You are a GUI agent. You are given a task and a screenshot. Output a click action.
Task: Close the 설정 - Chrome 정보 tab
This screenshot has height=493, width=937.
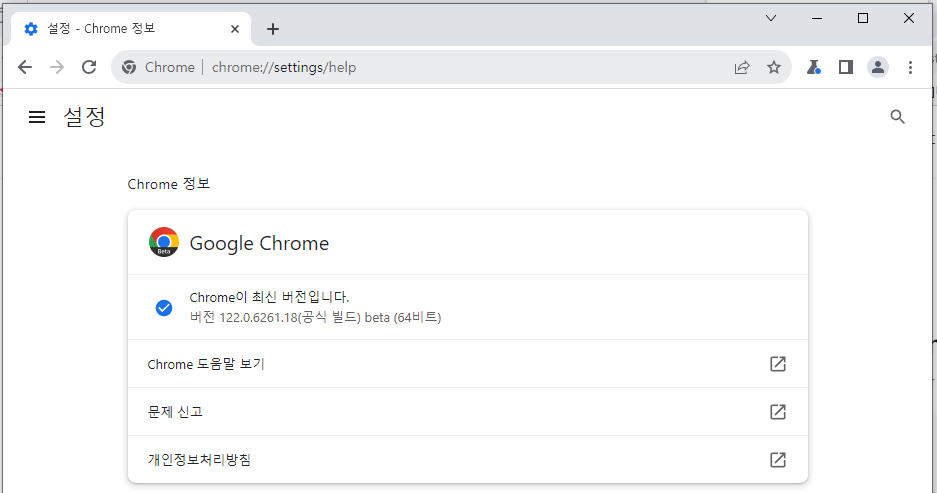235,29
